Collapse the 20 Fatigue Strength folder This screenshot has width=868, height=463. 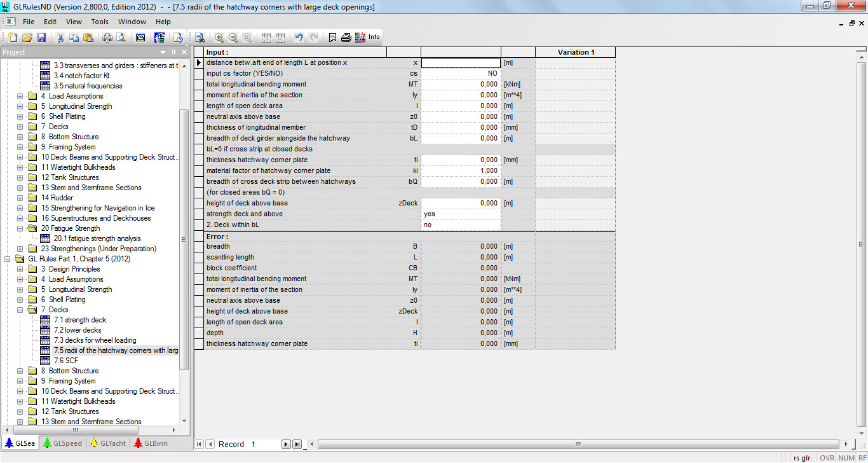click(20, 228)
